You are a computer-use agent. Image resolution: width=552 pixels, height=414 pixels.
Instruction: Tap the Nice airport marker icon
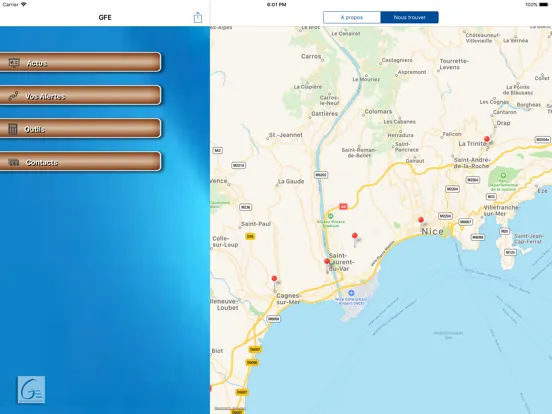(351, 293)
